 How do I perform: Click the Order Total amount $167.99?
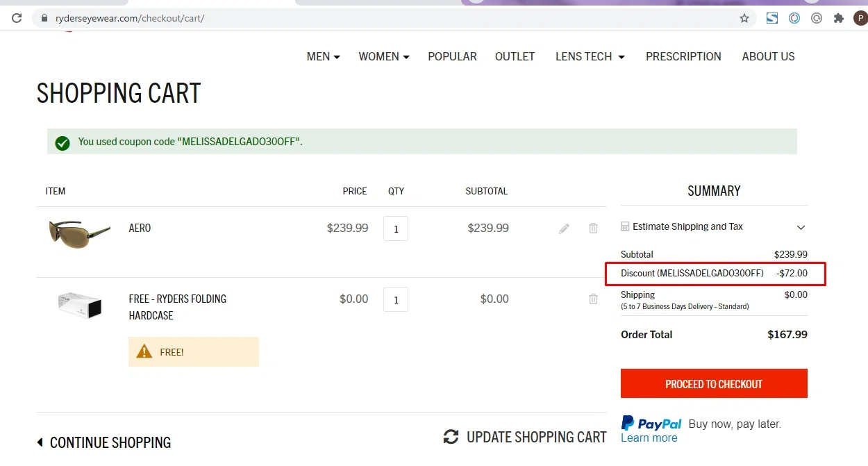787,335
